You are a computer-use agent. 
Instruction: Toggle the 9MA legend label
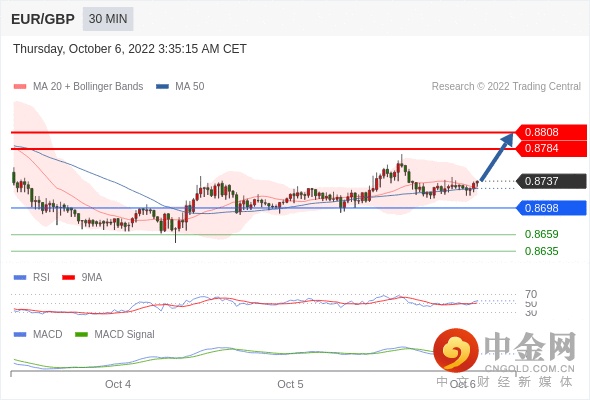pos(92,278)
